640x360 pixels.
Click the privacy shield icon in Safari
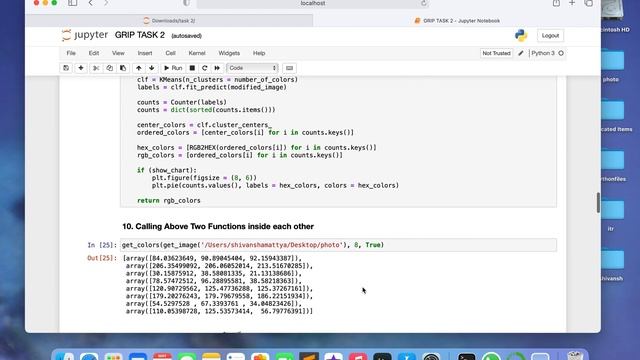[x=186, y=3]
